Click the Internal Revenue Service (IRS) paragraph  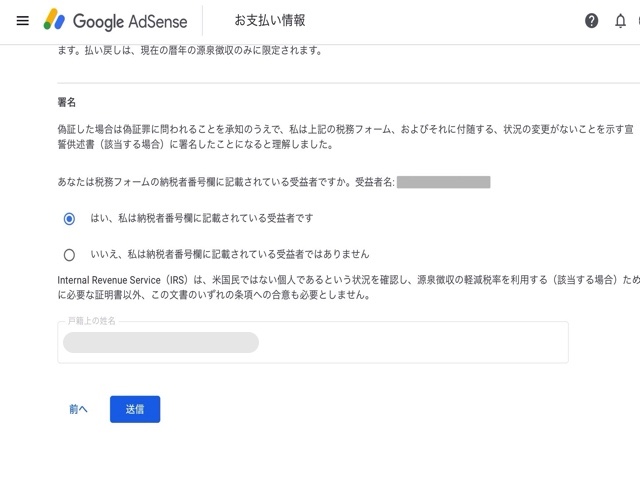coord(347,287)
